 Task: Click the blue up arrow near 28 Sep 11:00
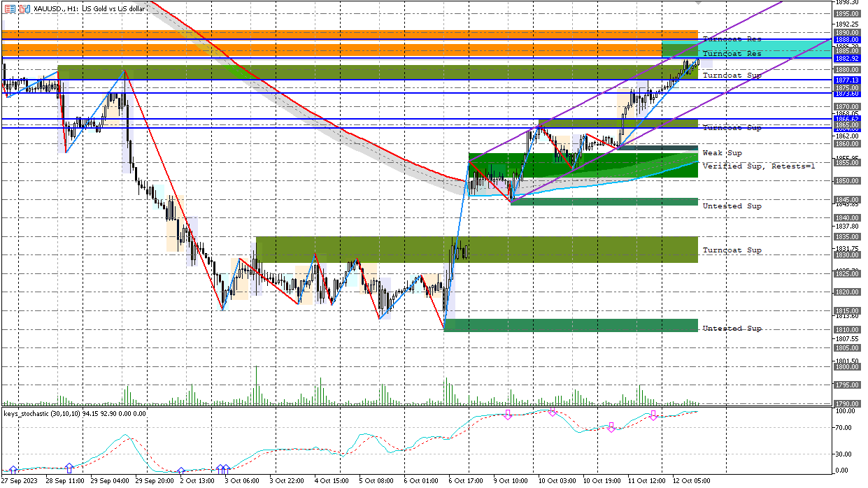69,467
